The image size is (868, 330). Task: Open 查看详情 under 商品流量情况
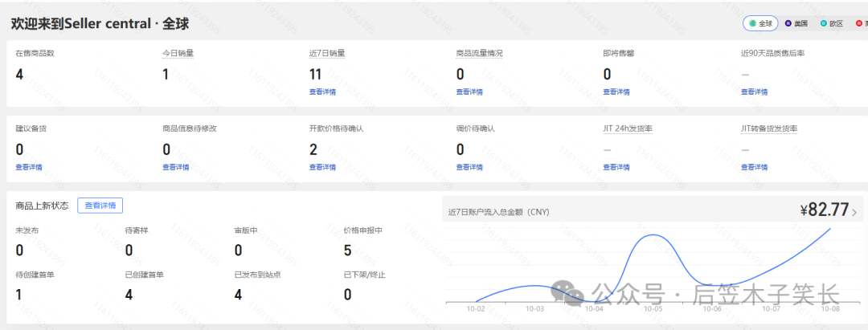point(469,92)
